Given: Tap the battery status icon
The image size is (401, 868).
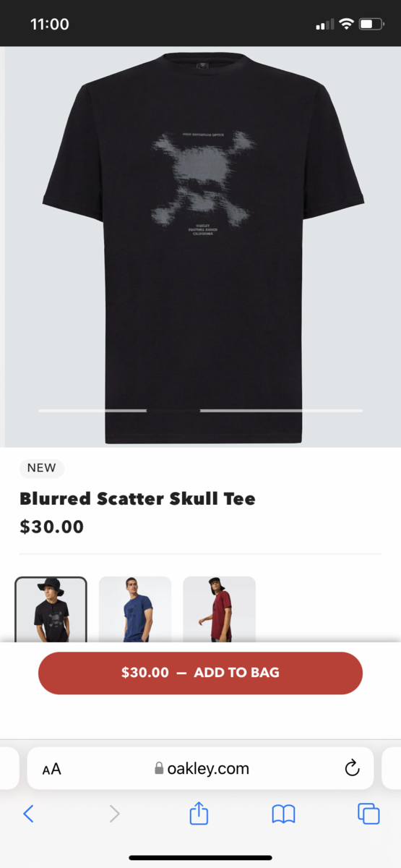Looking at the screenshot, I should point(371,24).
